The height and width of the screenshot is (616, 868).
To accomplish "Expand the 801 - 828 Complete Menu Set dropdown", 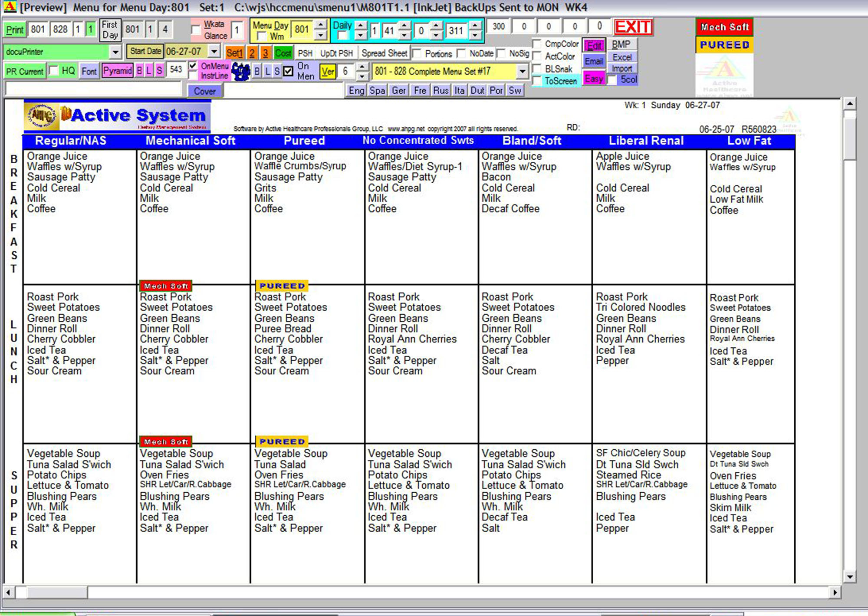I will pyautogui.click(x=522, y=71).
